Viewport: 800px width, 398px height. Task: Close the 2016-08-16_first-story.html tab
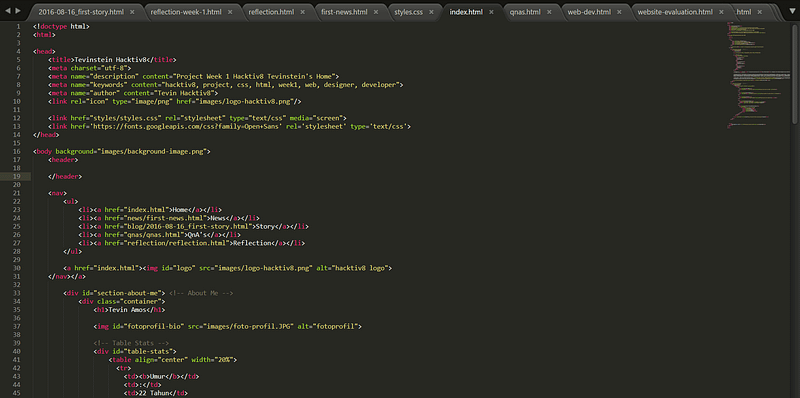133,12
